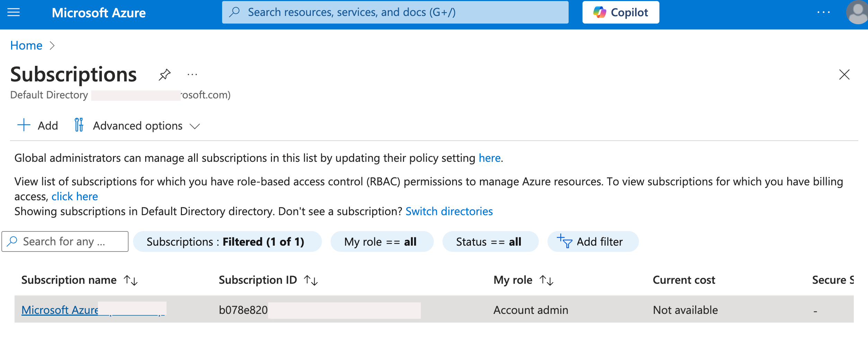Open the hamburger portal menu
This screenshot has width=868, height=343.
point(14,13)
